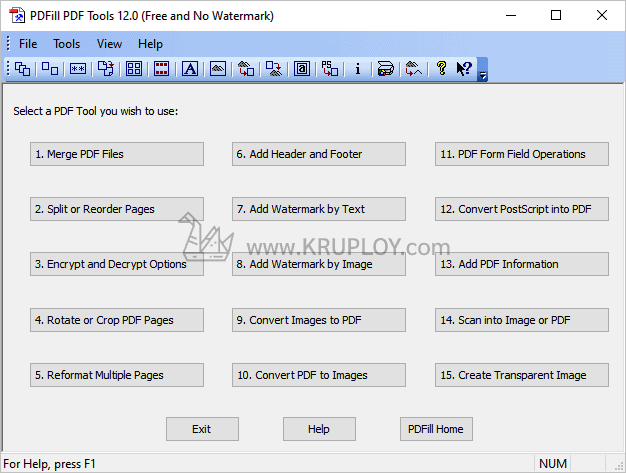The width and height of the screenshot is (626, 473).
Task: Click the '1. Merge PDF Files' button
Action: 117,154
